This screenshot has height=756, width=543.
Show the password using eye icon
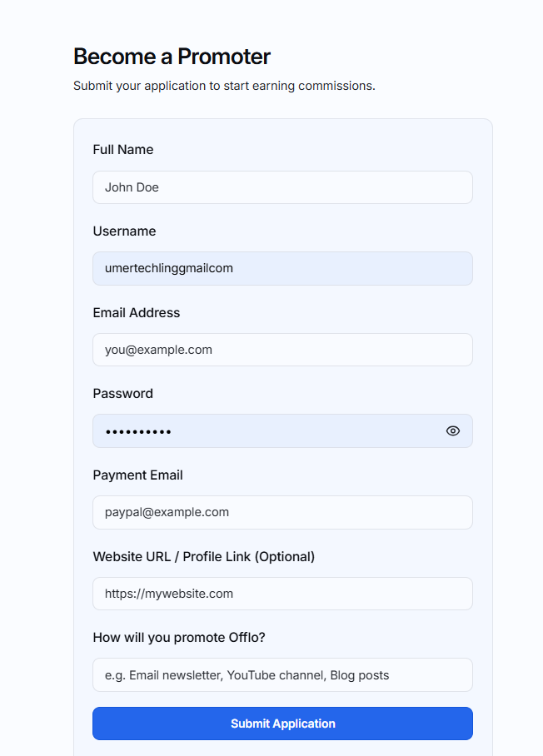pos(452,430)
